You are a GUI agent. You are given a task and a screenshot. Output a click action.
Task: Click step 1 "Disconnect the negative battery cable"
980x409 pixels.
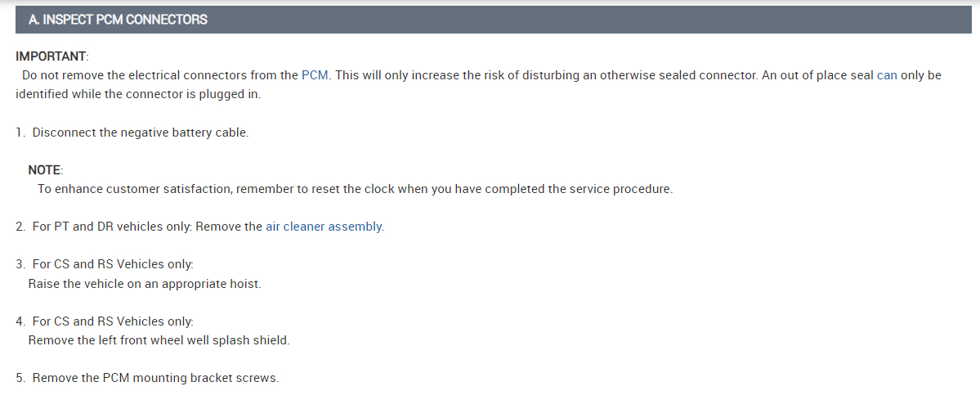tap(140, 133)
